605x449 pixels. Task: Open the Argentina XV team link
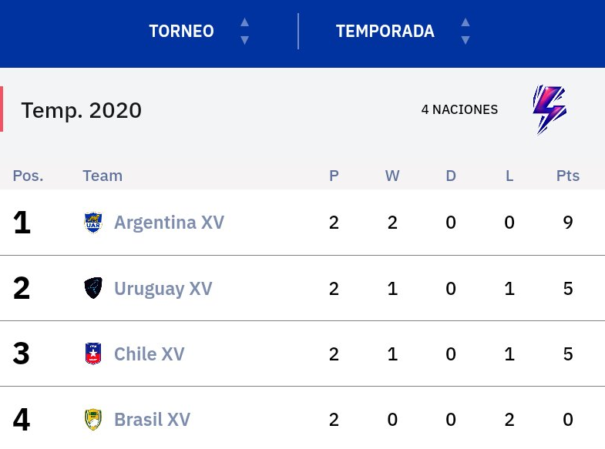(169, 223)
